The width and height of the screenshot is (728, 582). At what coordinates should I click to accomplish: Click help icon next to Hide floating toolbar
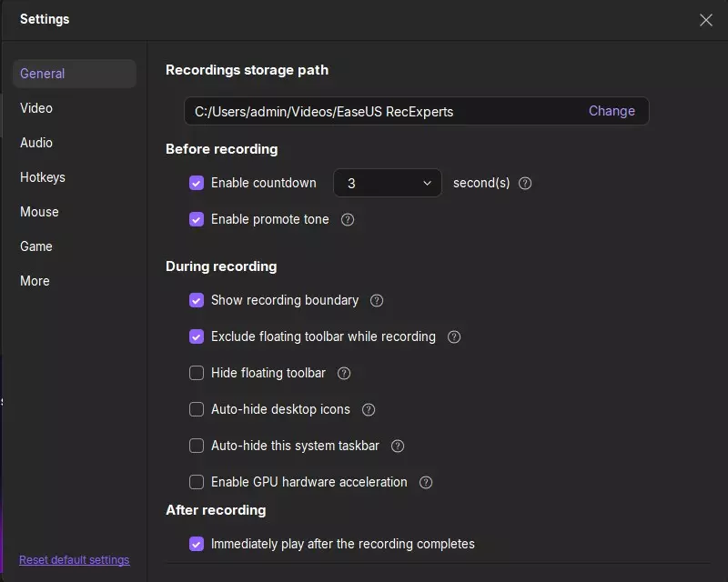344,373
